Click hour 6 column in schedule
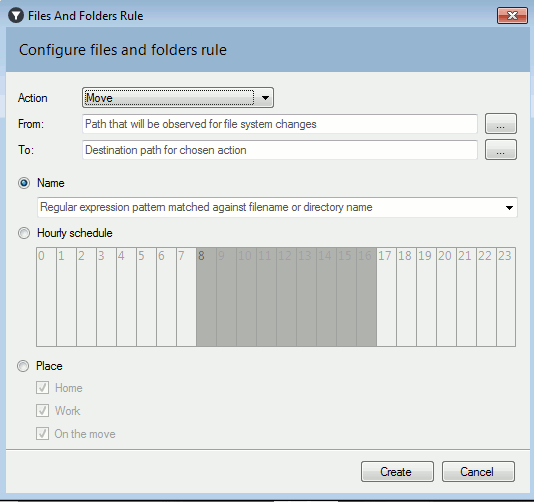This screenshot has height=502, width=534. 167,297
